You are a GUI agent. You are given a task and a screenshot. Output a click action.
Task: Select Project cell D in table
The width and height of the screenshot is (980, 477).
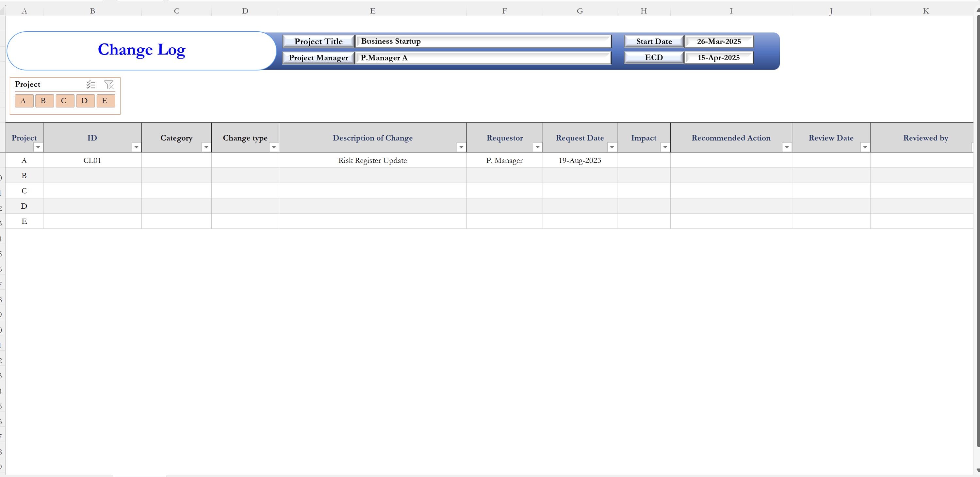click(x=24, y=206)
